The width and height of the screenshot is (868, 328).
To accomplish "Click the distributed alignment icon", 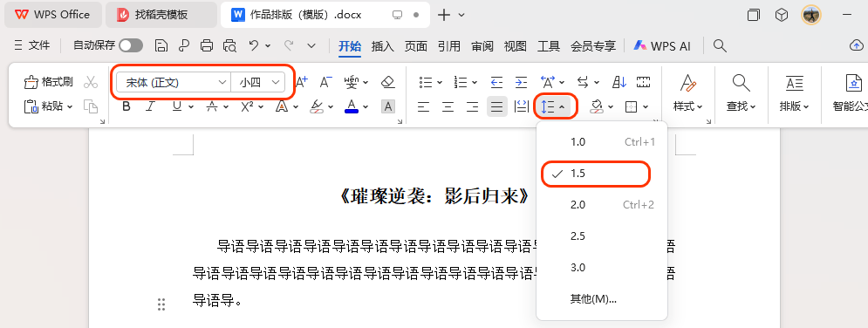I will pos(522,106).
